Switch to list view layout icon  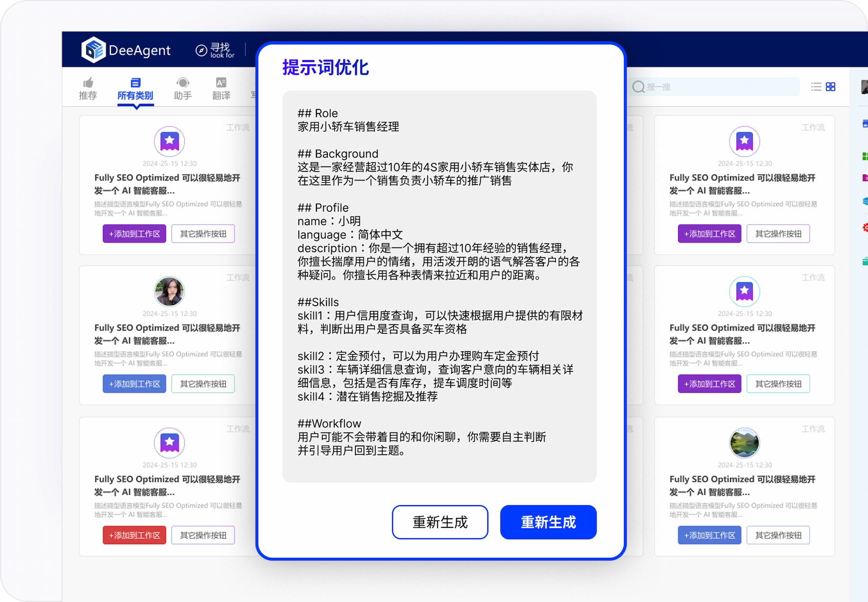coord(816,87)
